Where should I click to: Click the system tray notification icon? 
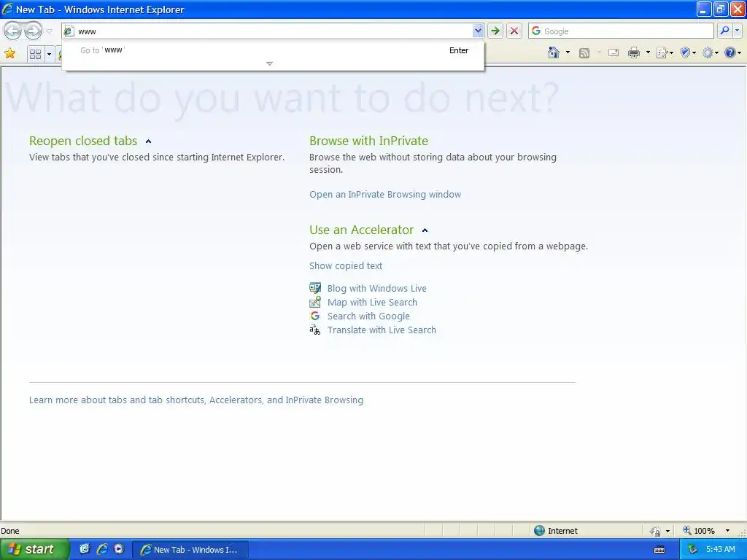pos(692,550)
